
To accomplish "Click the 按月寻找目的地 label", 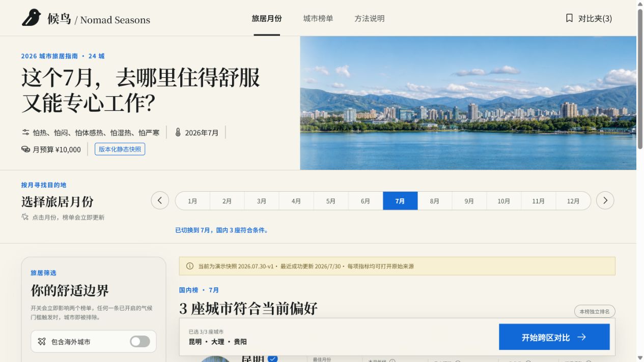I will (x=44, y=185).
